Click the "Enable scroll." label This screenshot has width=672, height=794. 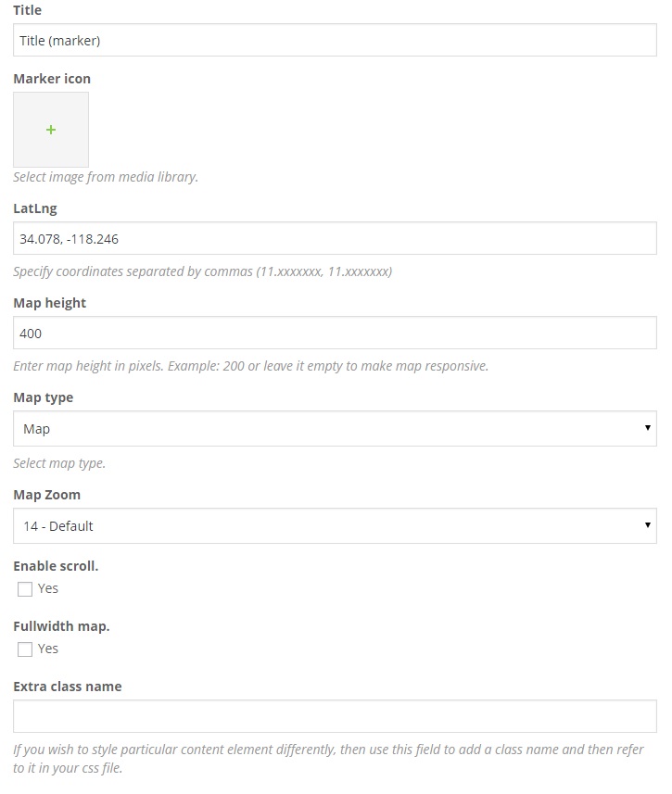point(56,565)
